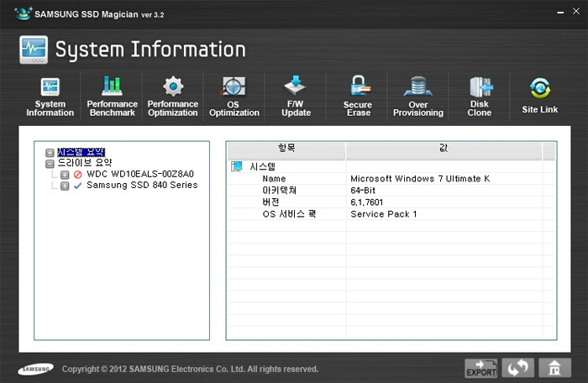The width and height of the screenshot is (588, 383).
Task: Select the Name row label
Action: tap(274, 179)
